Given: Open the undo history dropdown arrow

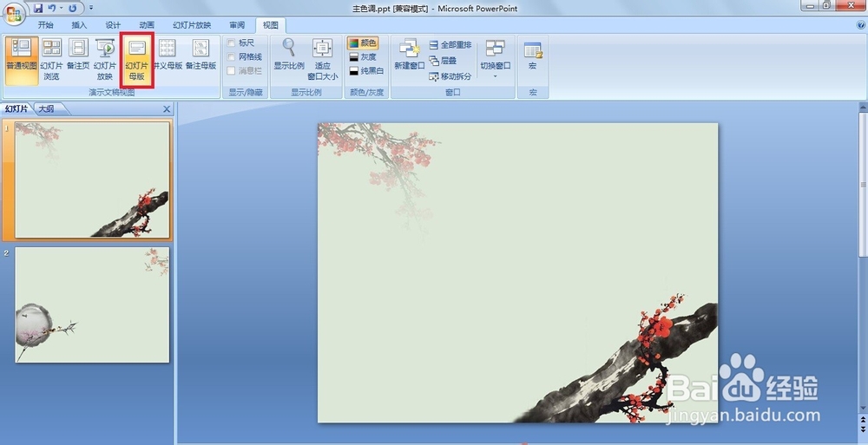Looking at the screenshot, I should (61, 9).
